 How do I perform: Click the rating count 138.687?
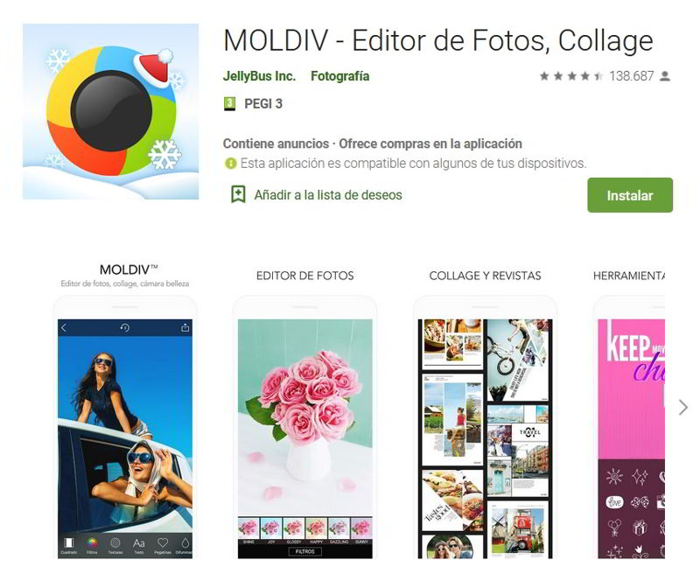pyautogui.click(x=631, y=76)
